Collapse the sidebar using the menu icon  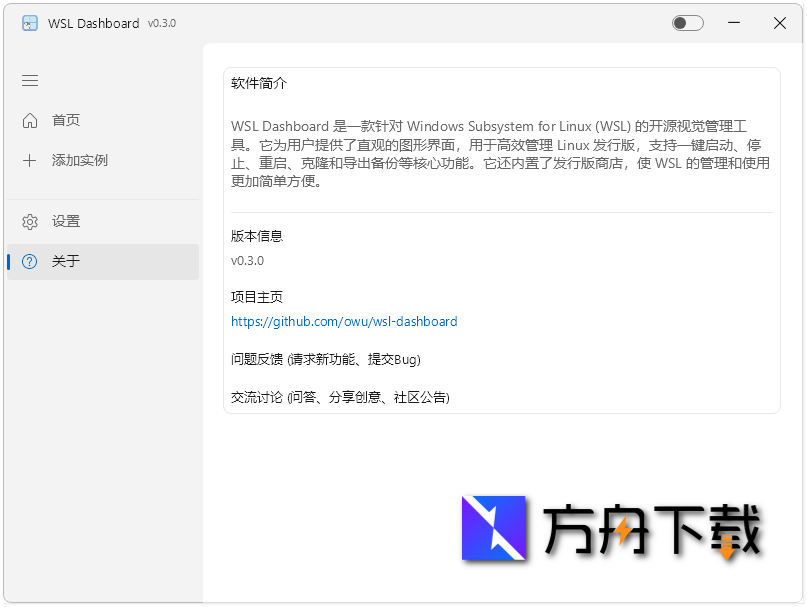coord(29,81)
